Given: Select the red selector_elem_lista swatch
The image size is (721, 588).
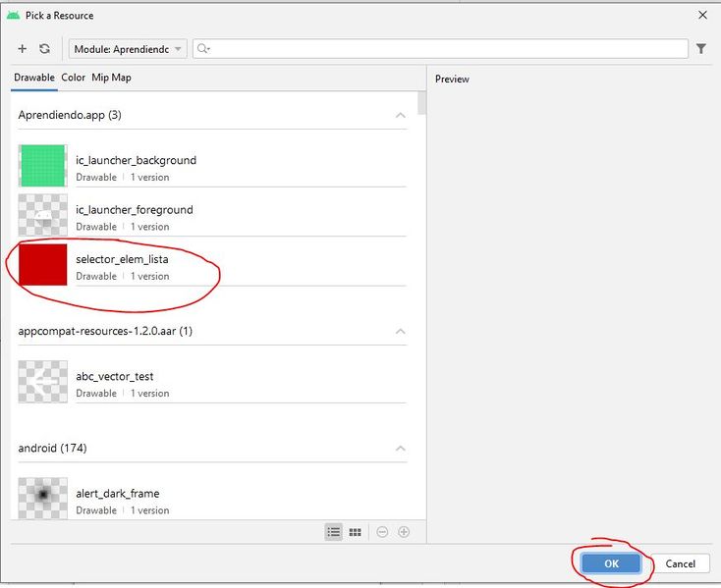Looking at the screenshot, I should (43, 265).
